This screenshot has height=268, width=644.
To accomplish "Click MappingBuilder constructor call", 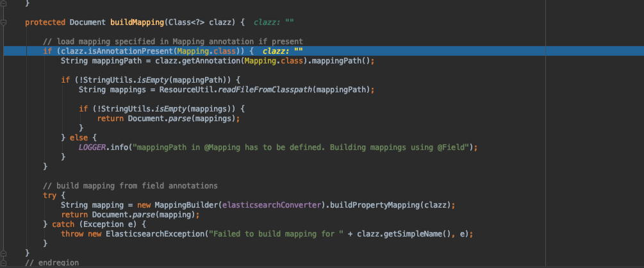I will pos(186,205).
